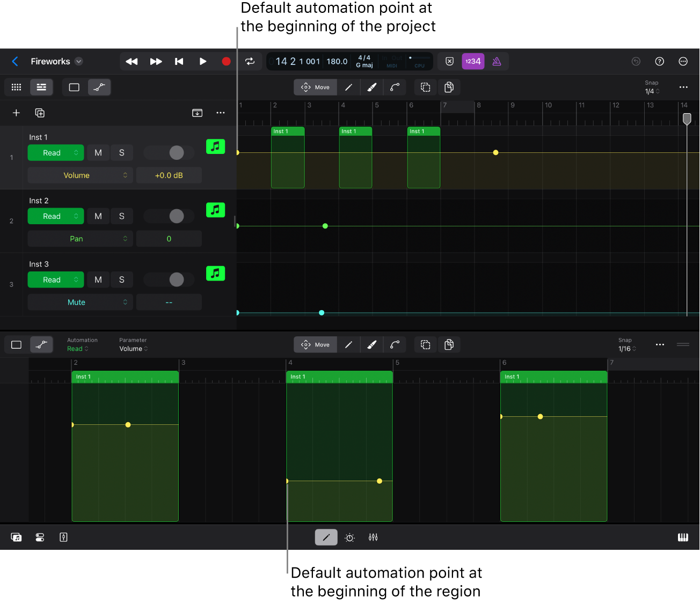Select the pencil tool in tracks area toolbar
Screen dimensions: 700x604
348,87
